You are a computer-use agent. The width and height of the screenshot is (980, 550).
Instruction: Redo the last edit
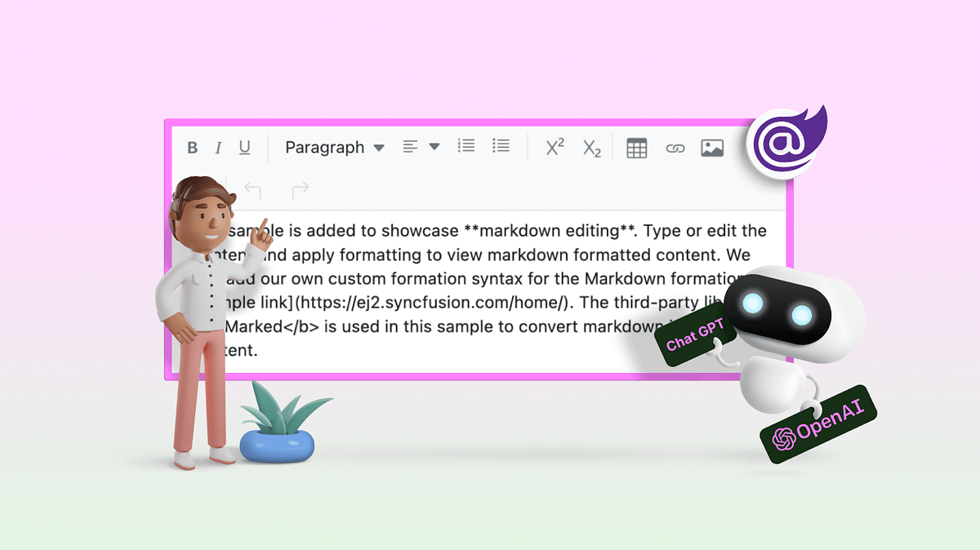[x=299, y=189]
